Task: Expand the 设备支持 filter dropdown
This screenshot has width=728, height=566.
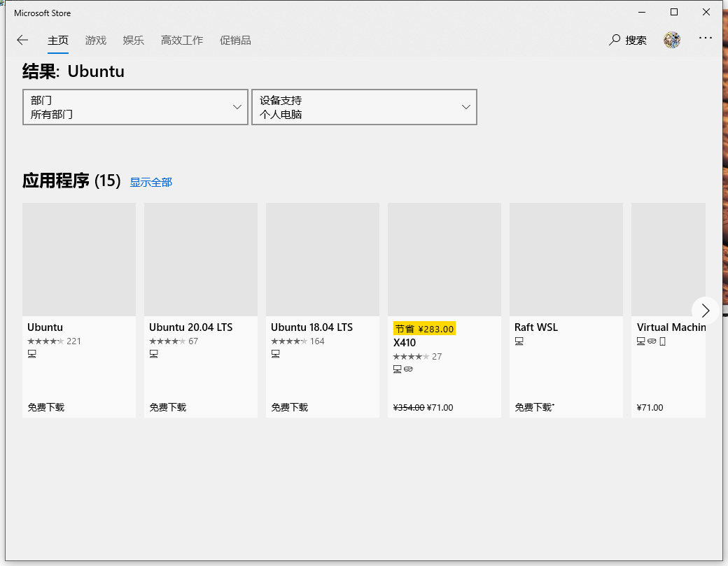Action: 364,107
